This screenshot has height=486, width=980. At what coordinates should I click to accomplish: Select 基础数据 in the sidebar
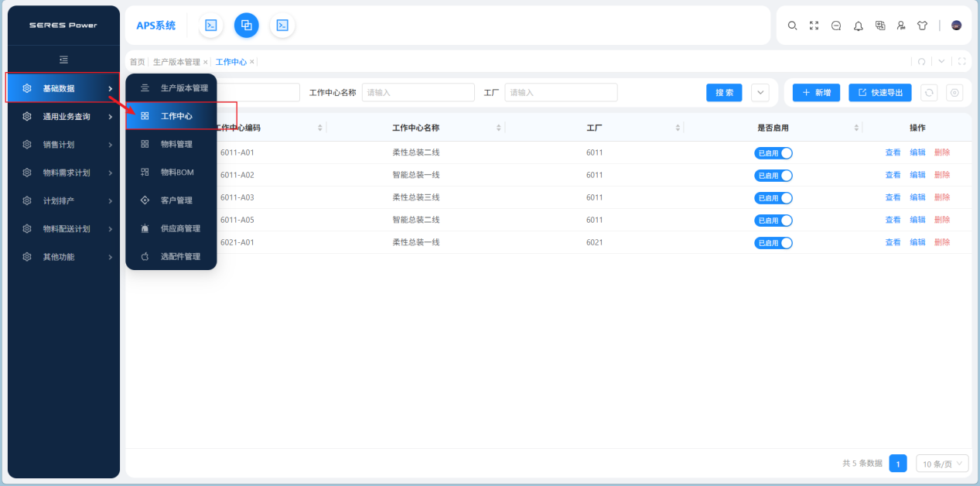63,88
